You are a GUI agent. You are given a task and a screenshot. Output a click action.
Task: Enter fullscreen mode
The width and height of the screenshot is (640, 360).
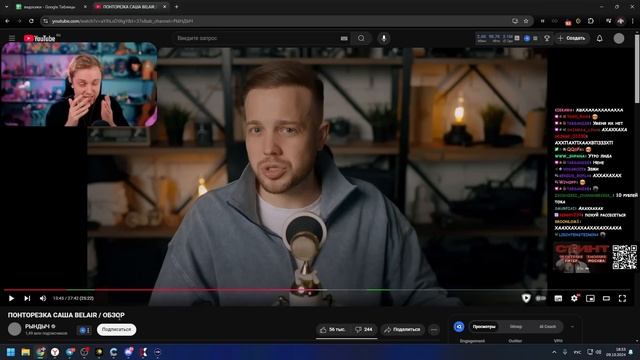pyautogui.click(x=622, y=298)
